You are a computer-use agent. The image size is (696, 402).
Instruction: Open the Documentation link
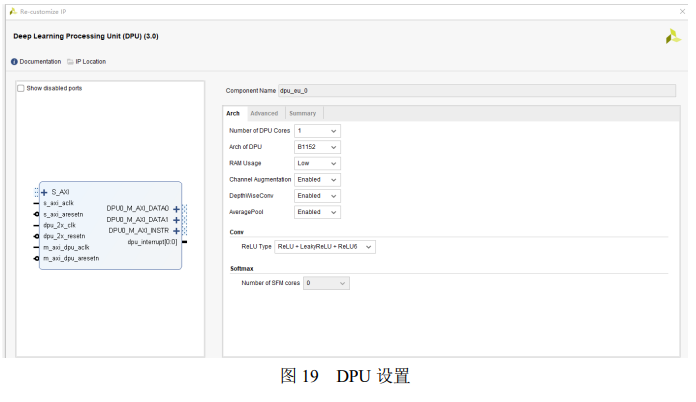[40, 62]
